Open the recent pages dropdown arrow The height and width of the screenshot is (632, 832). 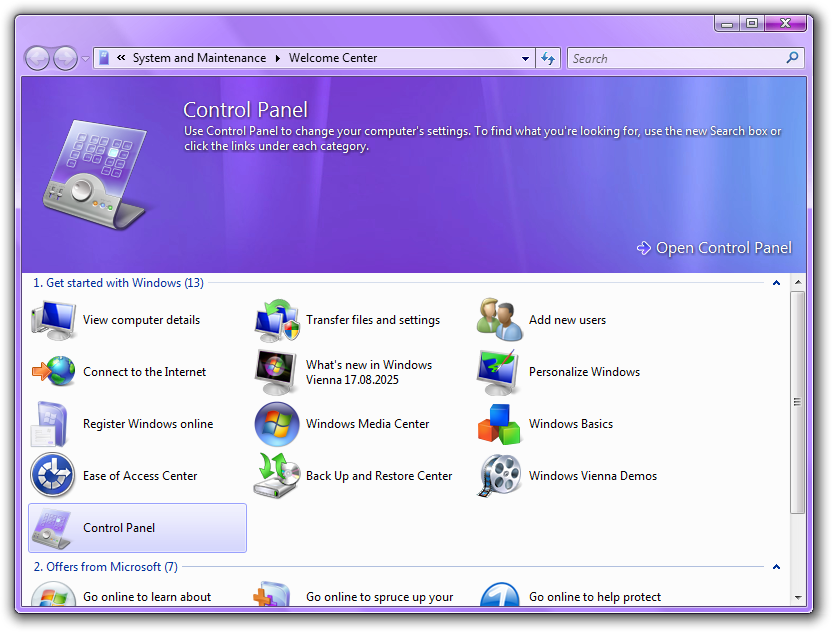click(x=85, y=59)
